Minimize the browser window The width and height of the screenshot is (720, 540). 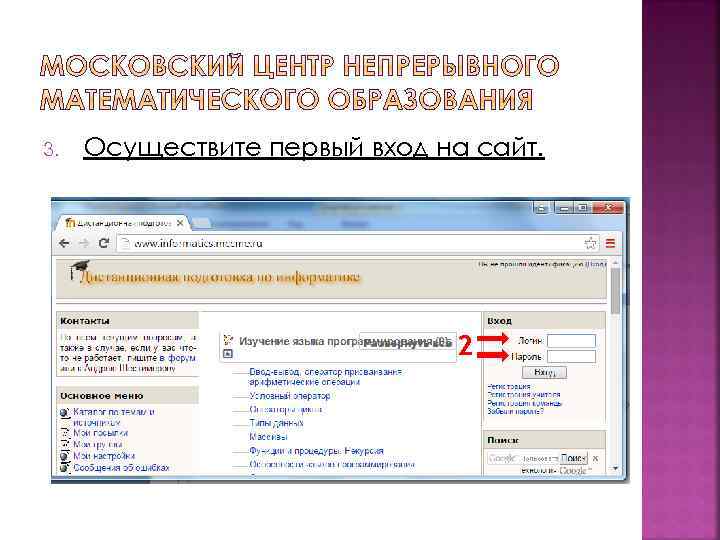[x=564, y=208]
